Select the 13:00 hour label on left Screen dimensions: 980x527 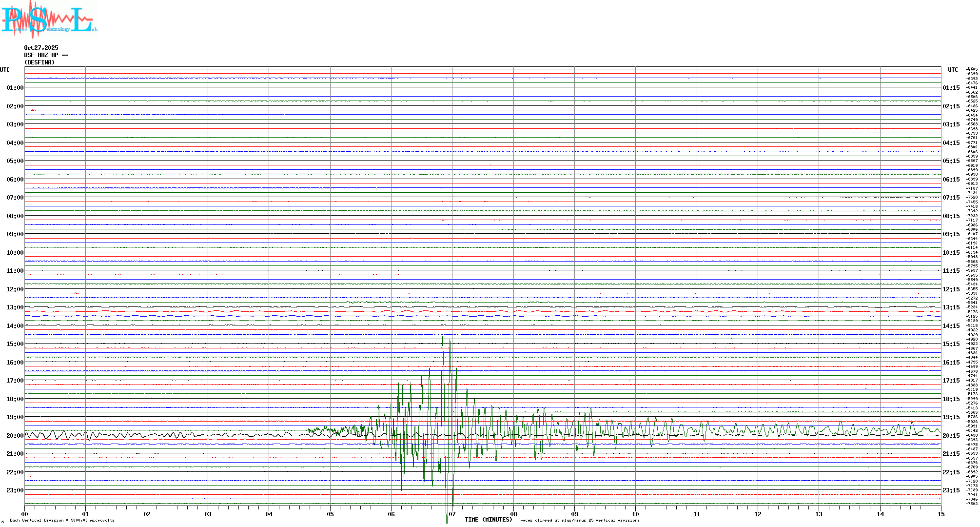pyautogui.click(x=15, y=307)
